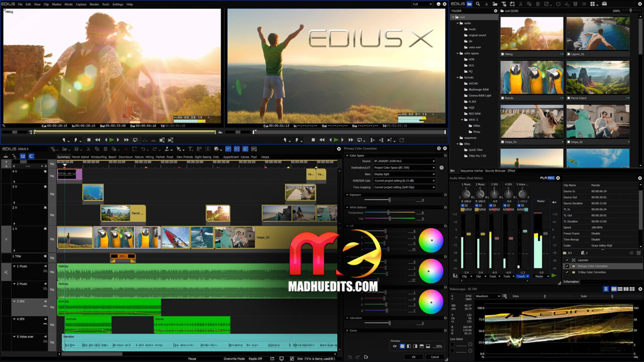Select the scissors (cut) tool on the timeline toolbar

(88, 149)
